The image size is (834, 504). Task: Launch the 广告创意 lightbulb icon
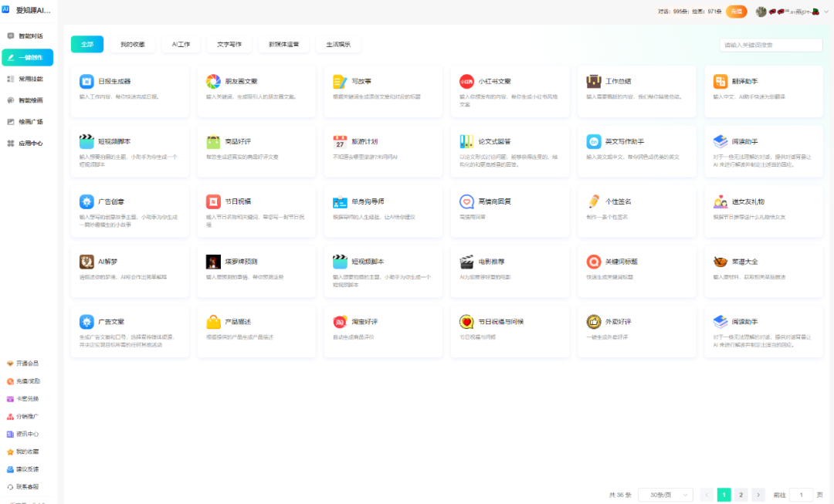pos(86,201)
